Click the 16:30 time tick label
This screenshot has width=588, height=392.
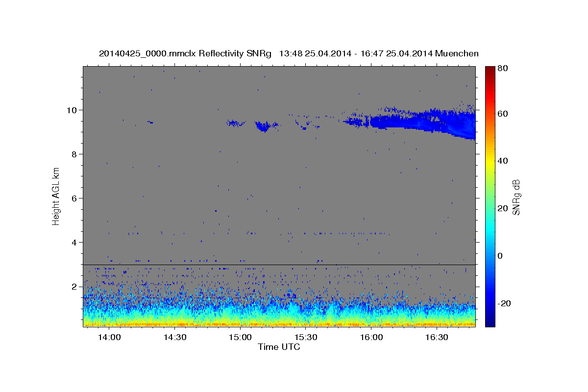(x=437, y=337)
